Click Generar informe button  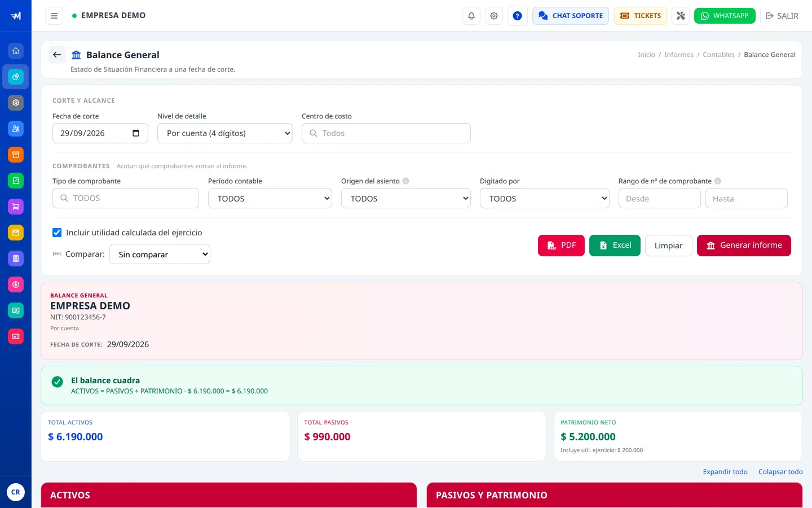(744, 246)
